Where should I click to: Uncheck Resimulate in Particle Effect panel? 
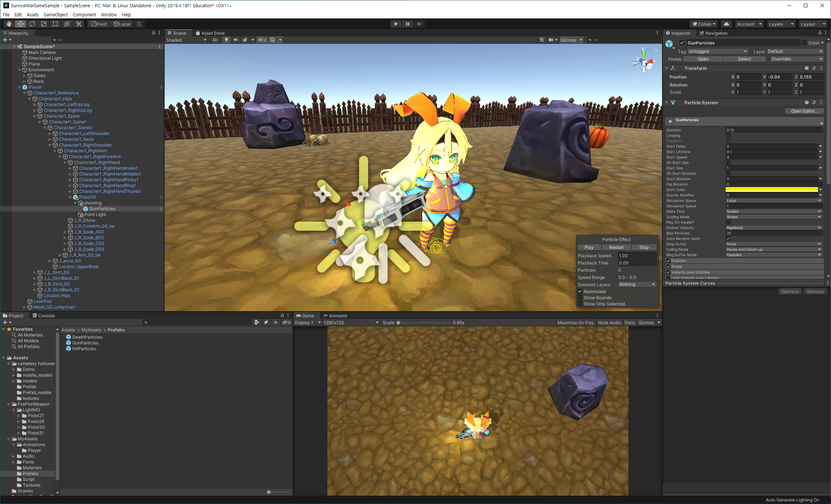click(580, 292)
